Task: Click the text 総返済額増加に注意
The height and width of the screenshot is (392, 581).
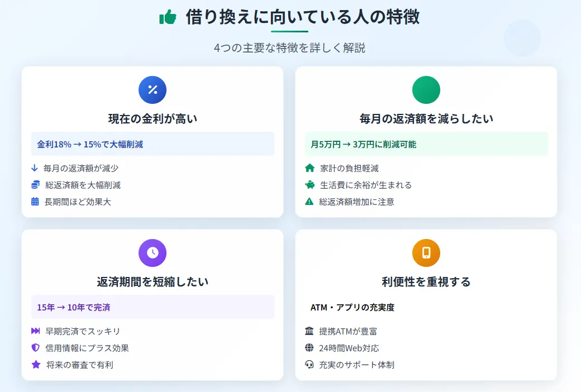Action: 356,202
